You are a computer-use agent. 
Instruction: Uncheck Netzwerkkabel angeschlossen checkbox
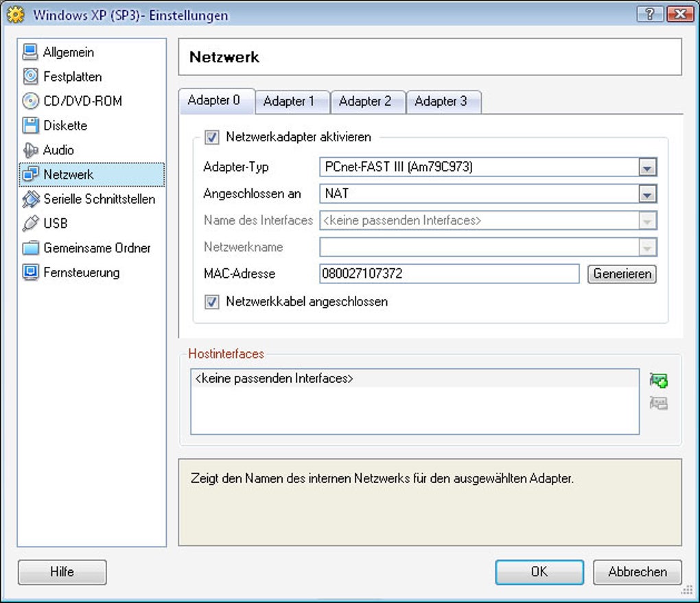pyautogui.click(x=212, y=301)
